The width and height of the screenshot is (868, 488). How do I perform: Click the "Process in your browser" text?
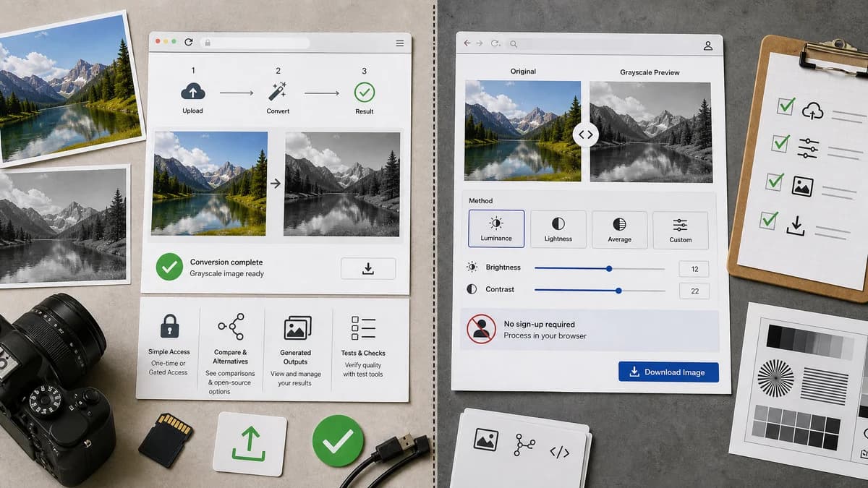[545, 336]
